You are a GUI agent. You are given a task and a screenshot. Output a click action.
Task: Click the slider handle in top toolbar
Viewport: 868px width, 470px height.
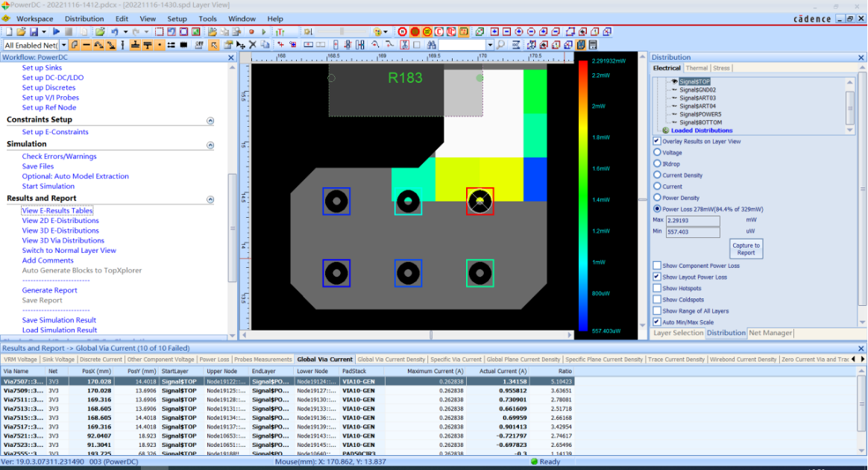[x=342, y=31]
